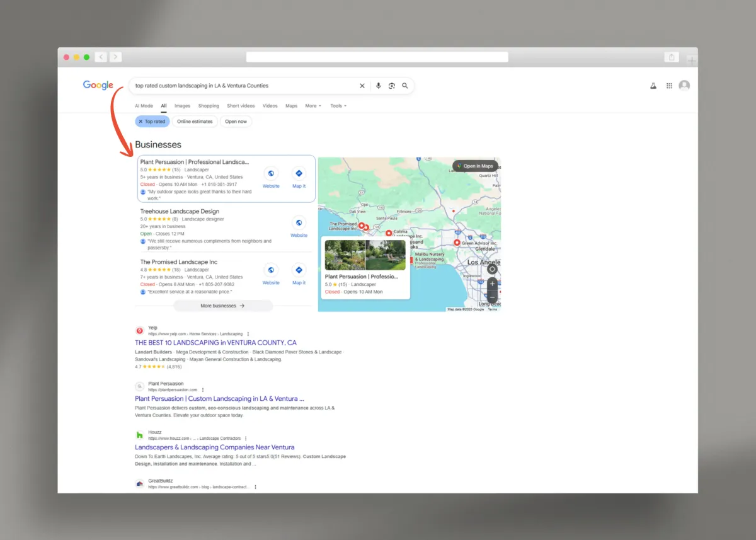
Task: Open Treehouse Landscape Design Website icon
Action: 299,222
